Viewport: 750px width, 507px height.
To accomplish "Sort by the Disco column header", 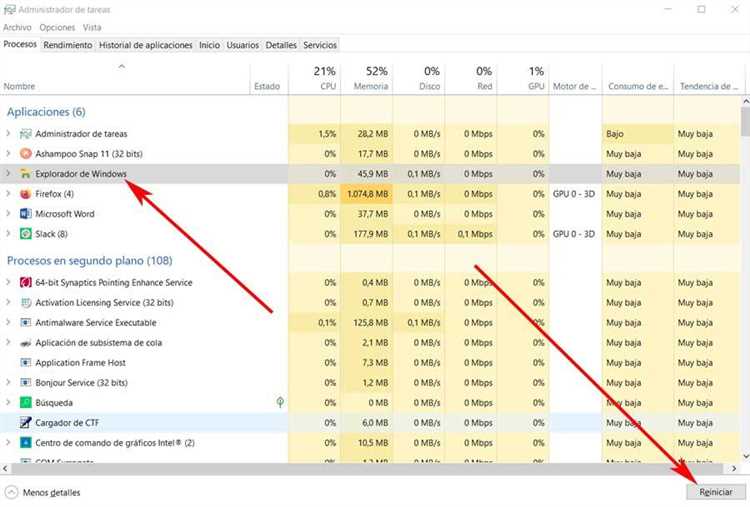I will coord(419,78).
